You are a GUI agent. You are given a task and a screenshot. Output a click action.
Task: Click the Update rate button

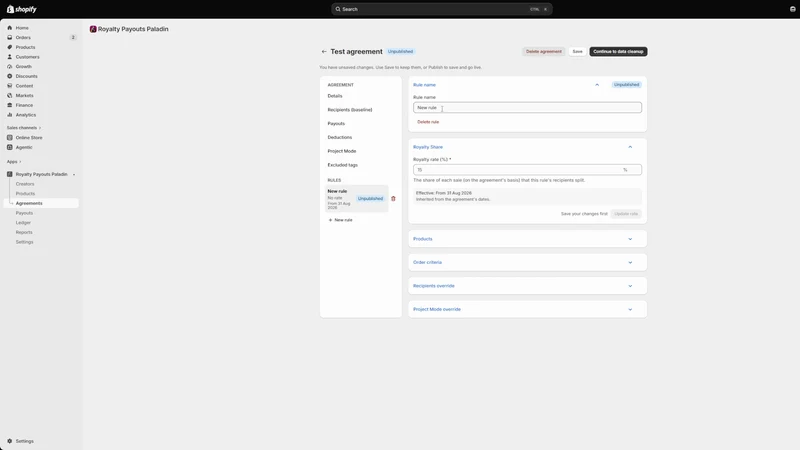tap(626, 214)
